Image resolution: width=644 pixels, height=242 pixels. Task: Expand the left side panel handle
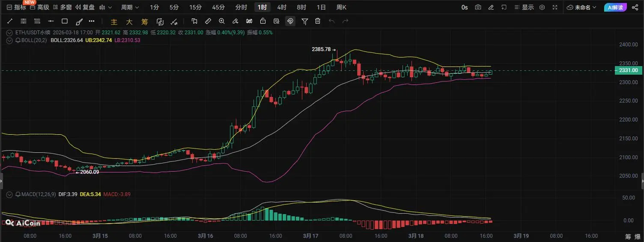pyautogui.click(x=1, y=181)
